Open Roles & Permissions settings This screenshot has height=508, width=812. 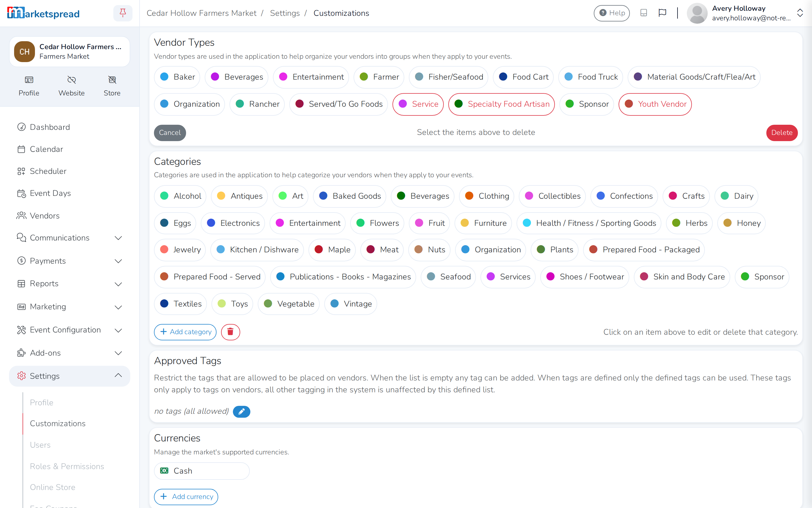point(67,466)
